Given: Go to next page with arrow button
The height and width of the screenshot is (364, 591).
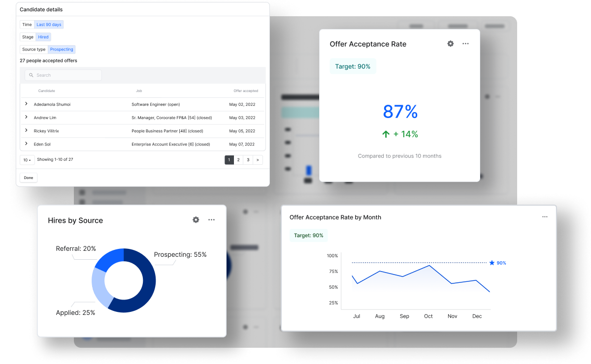Looking at the screenshot, I should coord(258,160).
